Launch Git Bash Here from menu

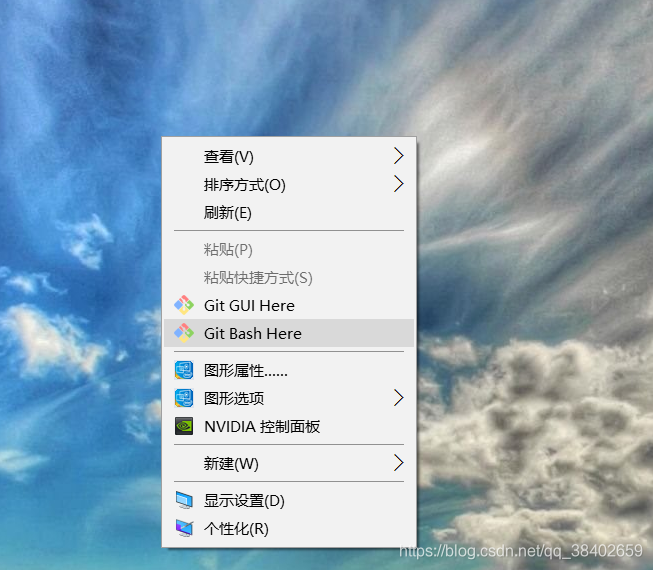point(289,333)
